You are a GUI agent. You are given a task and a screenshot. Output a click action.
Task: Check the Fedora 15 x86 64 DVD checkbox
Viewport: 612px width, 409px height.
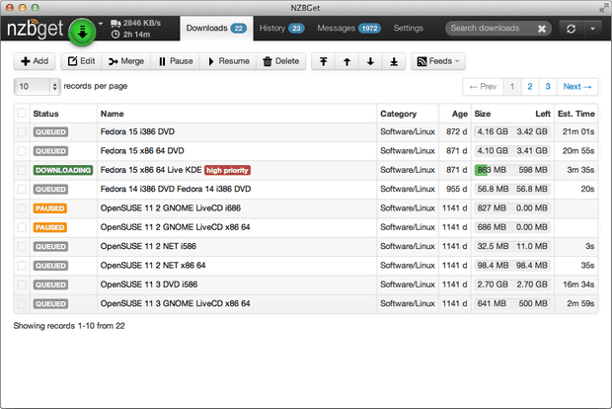22,151
